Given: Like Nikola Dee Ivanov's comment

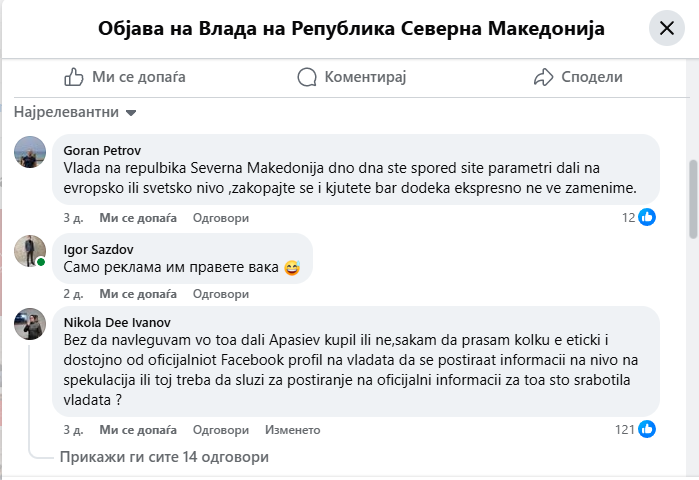Looking at the screenshot, I should [x=138, y=429].
